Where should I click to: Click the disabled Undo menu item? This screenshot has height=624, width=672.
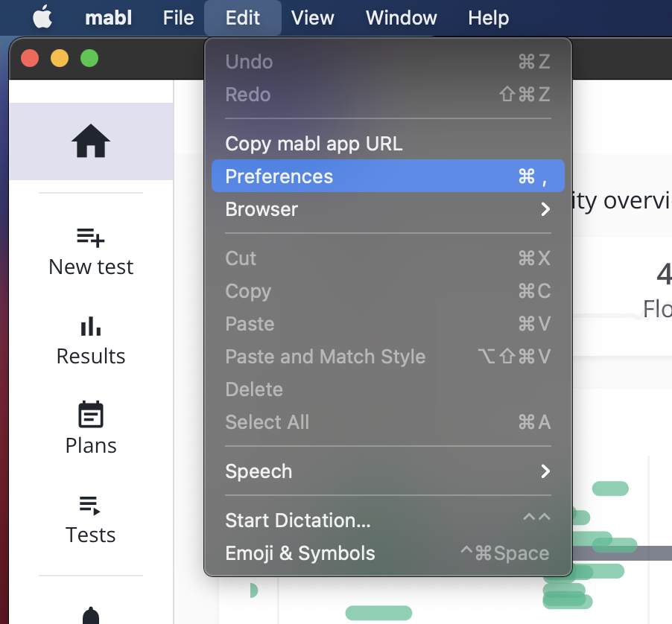[388, 62]
